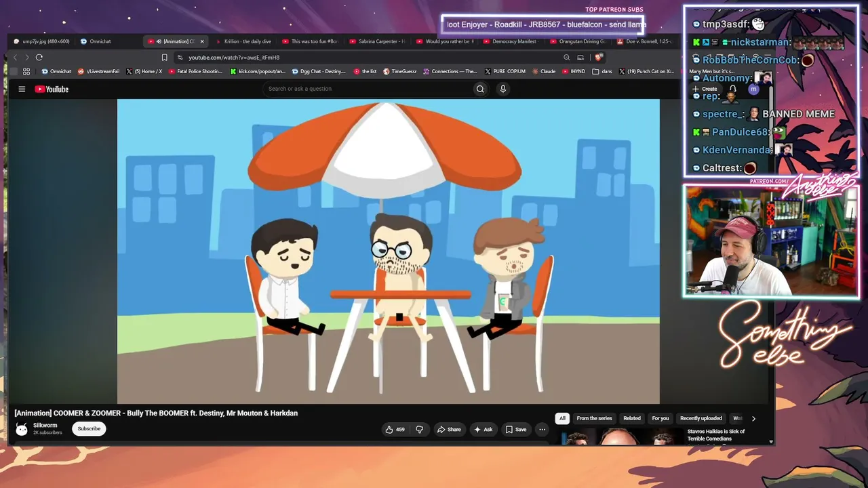Focus the YouTube search box
This screenshot has height=488, width=868.
pos(368,89)
